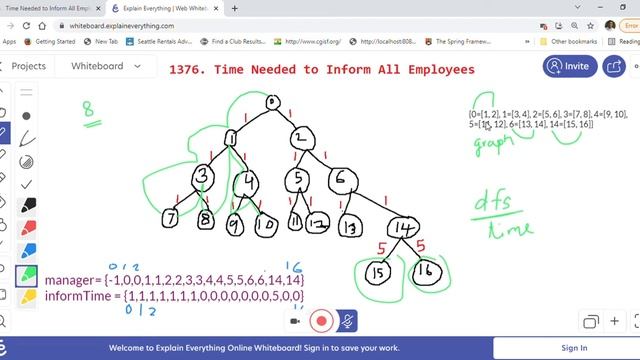
Task: Click the install app icon in address bar
Action: click(x=558, y=26)
